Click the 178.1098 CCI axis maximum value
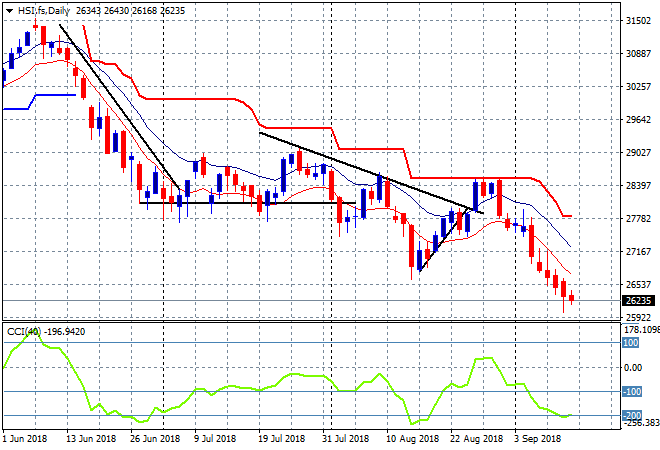This screenshot has height=450, width=660. click(641, 330)
